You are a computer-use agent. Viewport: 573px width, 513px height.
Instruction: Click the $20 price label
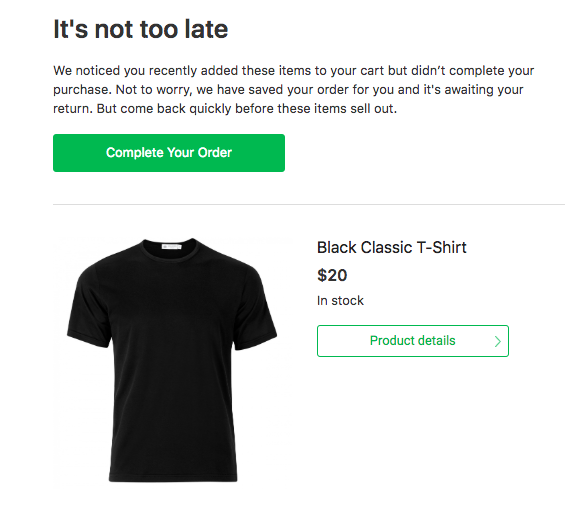click(332, 275)
